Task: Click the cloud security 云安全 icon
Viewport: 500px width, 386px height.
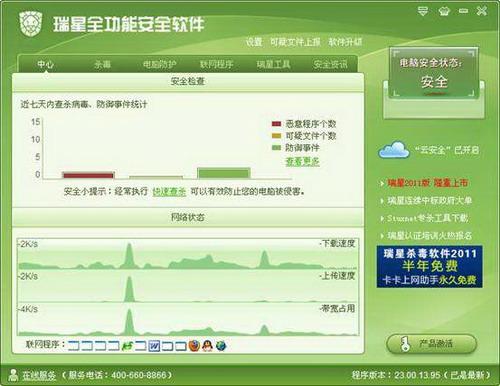Action: [394, 150]
